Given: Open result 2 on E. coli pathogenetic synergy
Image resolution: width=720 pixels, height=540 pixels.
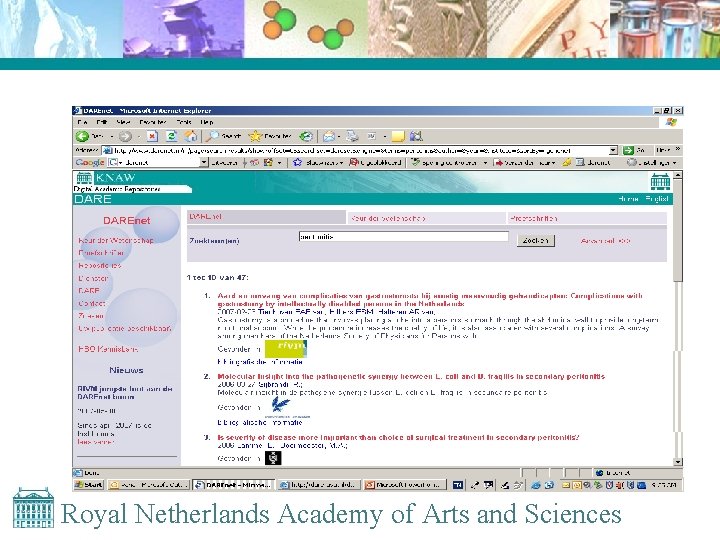Looking at the screenshot, I should [411, 377].
